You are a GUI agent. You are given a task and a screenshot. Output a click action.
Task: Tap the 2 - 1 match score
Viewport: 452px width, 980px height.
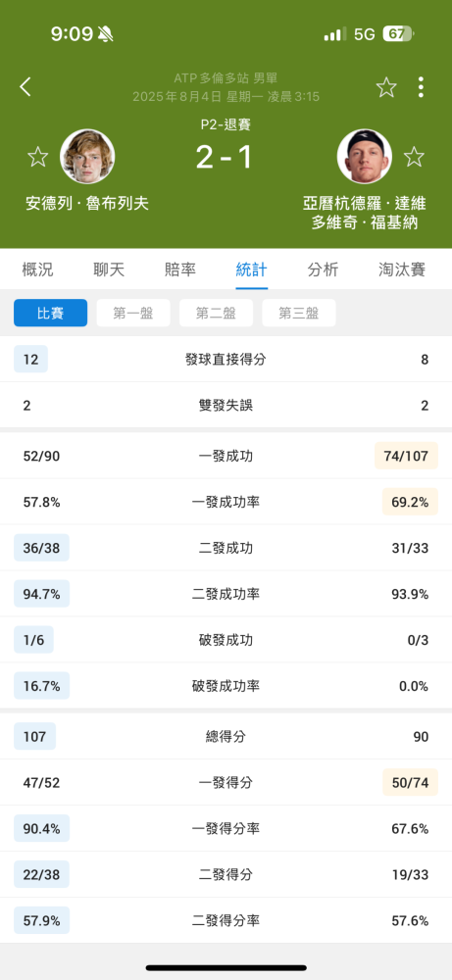[226, 157]
